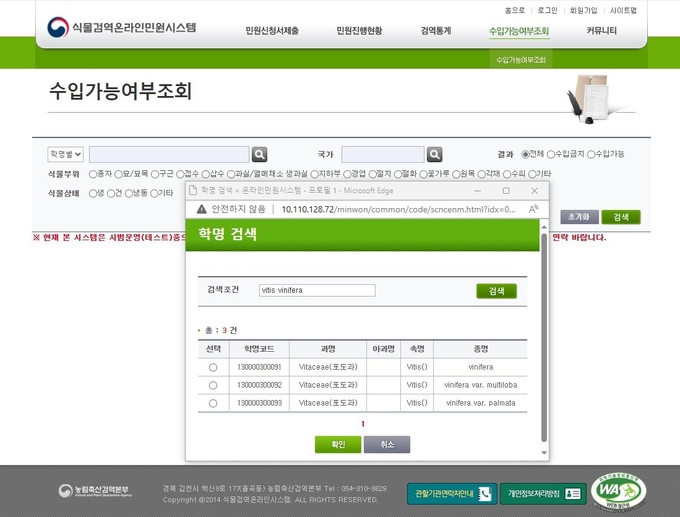Click the WA web accessibility badge

coord(618,491)
